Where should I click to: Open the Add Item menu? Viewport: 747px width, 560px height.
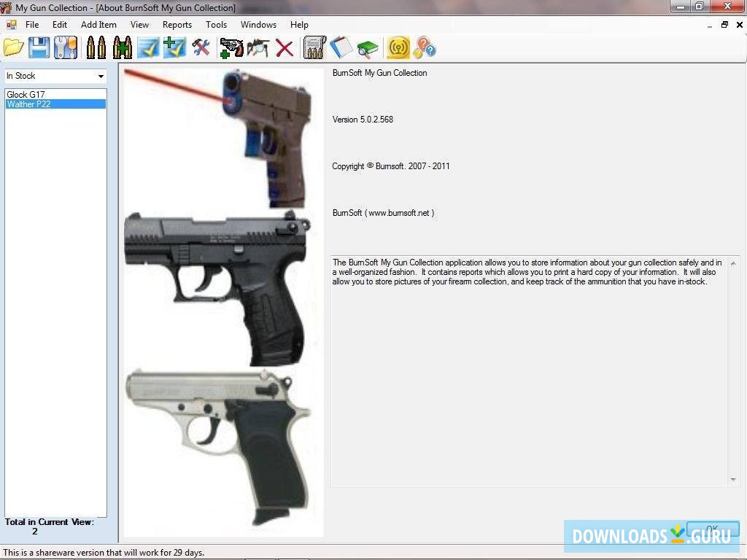point(98,25)
